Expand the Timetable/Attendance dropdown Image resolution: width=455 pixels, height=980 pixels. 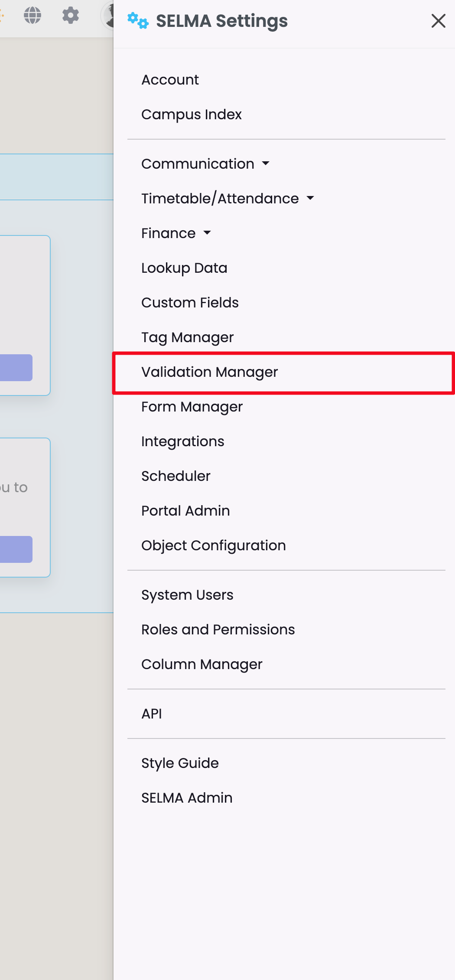click(x=227, y=199)
